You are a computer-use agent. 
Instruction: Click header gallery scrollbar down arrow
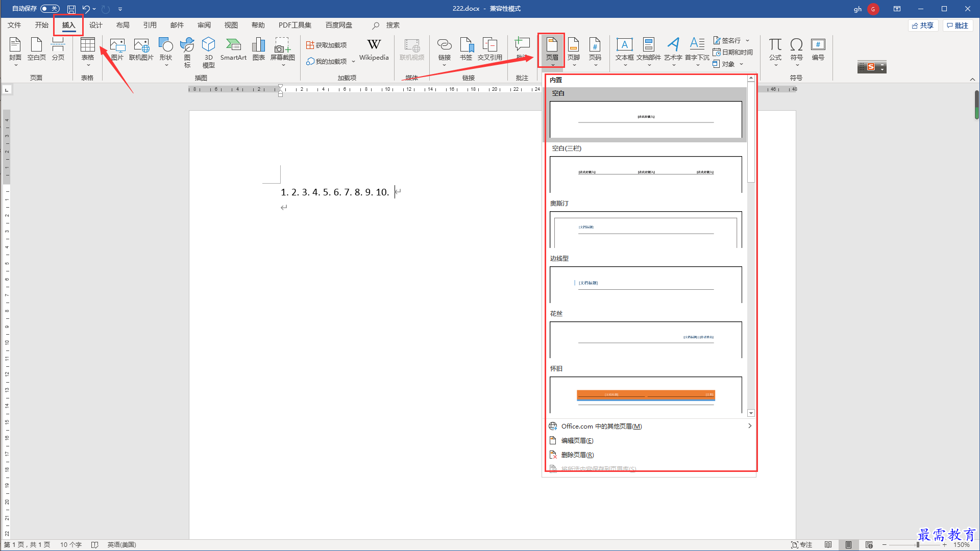(751, 413)
